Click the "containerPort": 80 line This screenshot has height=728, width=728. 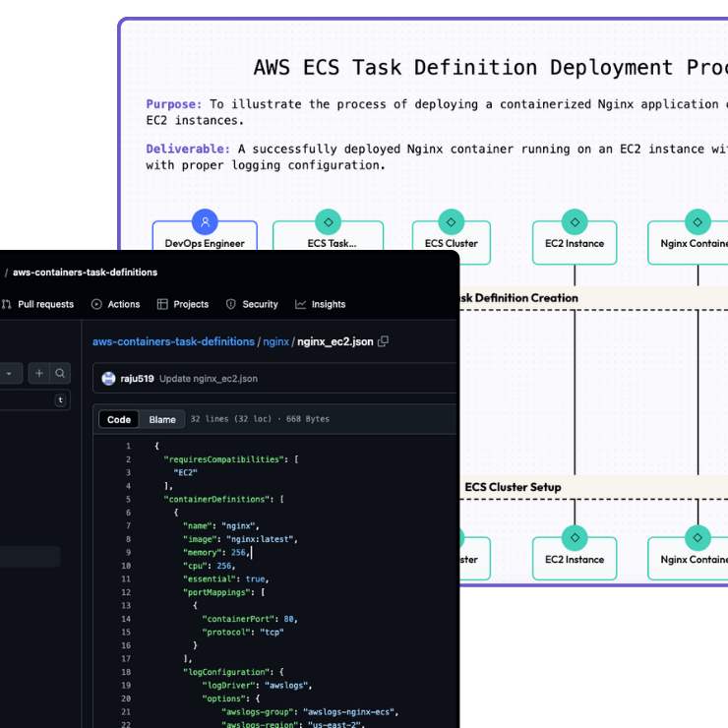click(250, 619)
